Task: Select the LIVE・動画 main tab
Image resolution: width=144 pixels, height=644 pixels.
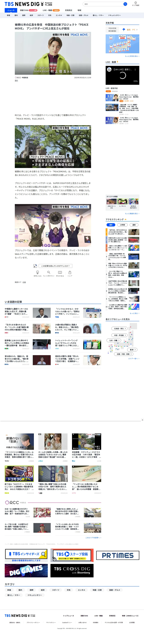Action: [51, 10]
